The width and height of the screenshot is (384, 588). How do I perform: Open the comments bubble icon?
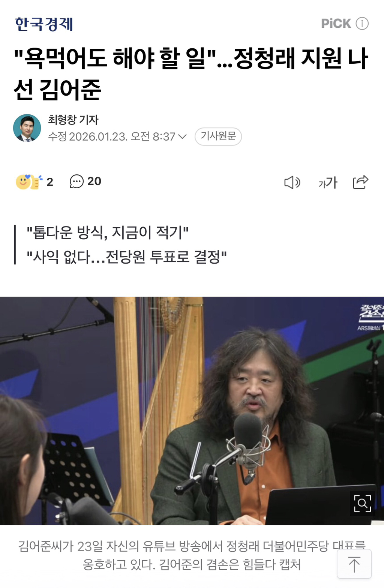click(76, 181)
